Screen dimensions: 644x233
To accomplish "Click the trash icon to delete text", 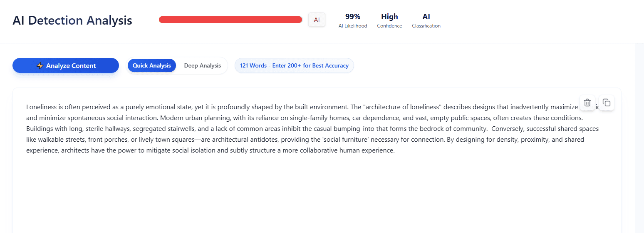I will pyautogui.click(x=587, y=103).
